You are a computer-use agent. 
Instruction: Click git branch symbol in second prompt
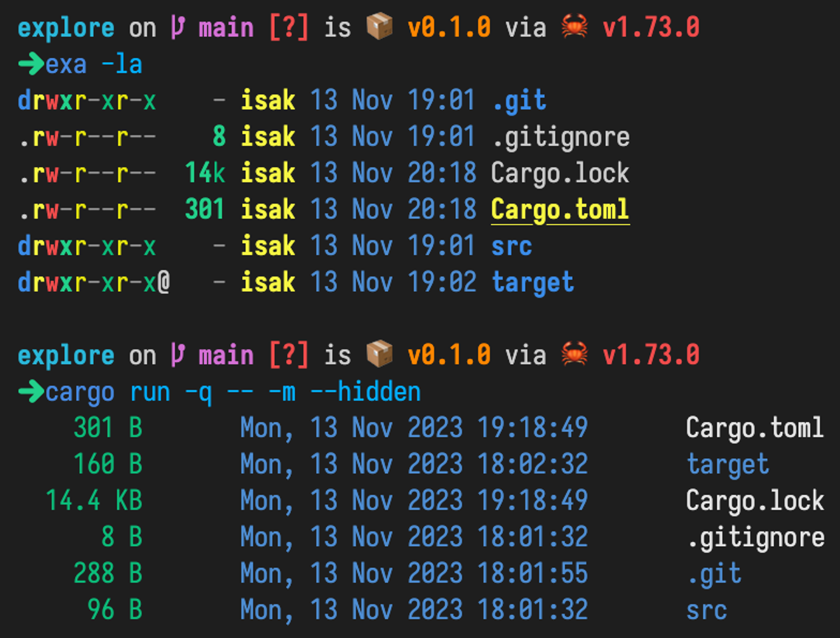point(178,355)
